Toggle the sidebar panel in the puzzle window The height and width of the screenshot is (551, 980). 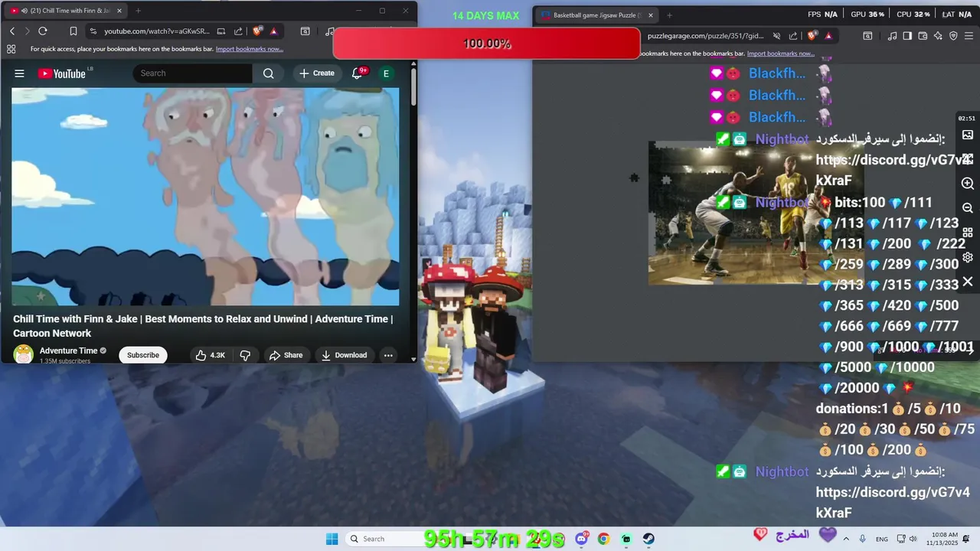pos(907,35)
